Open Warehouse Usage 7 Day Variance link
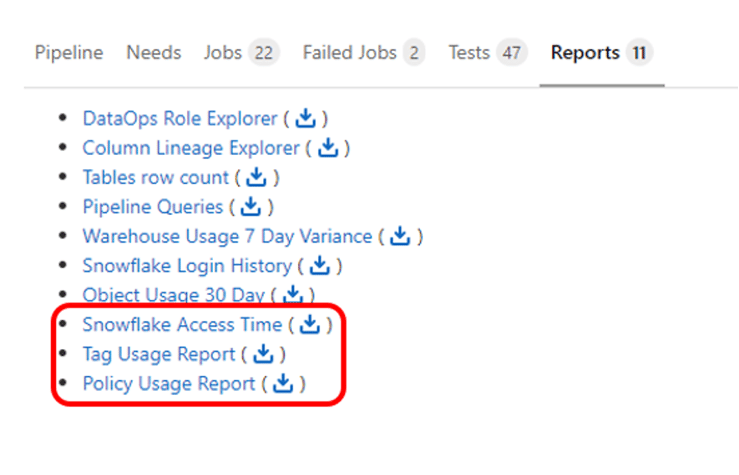739x475 pixels. click(227, 236)
